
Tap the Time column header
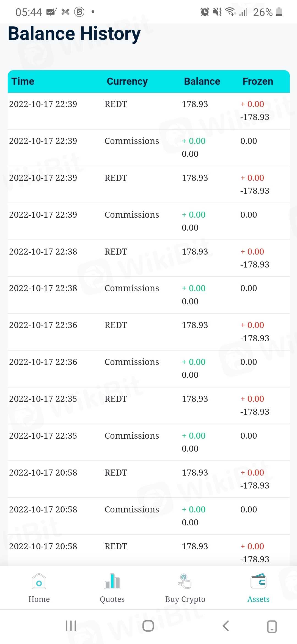[23, 81]
